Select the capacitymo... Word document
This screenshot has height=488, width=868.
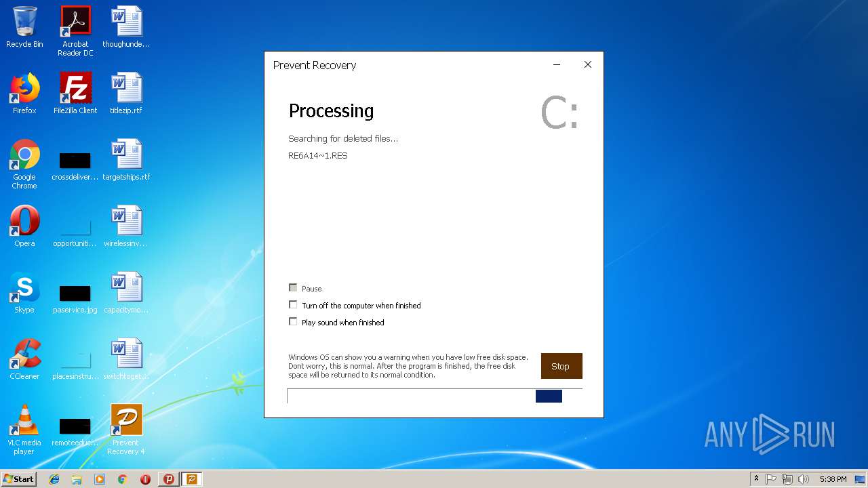coord(126,293)
